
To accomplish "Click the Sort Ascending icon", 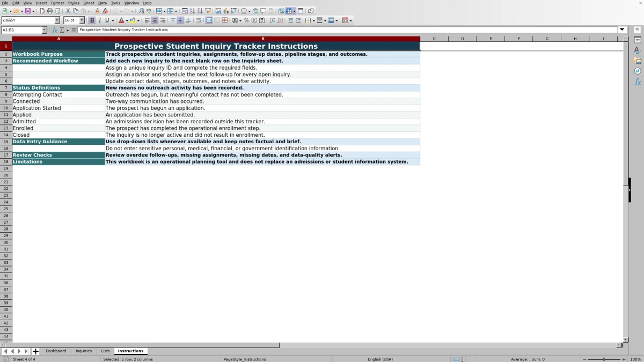I will click(192, 11).
